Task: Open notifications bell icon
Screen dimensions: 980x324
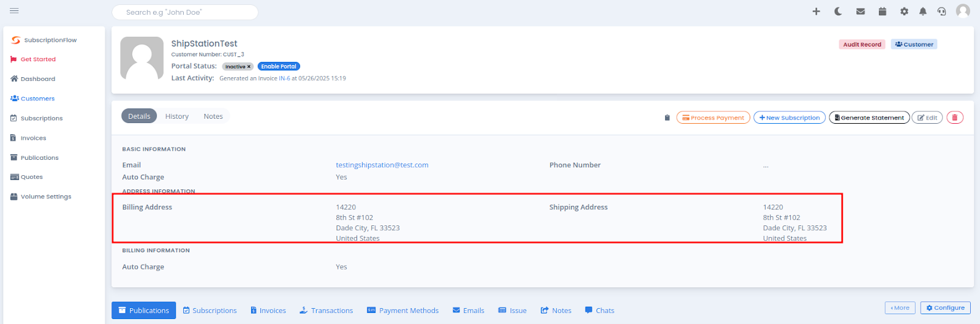Action: (x=922, y=12)
